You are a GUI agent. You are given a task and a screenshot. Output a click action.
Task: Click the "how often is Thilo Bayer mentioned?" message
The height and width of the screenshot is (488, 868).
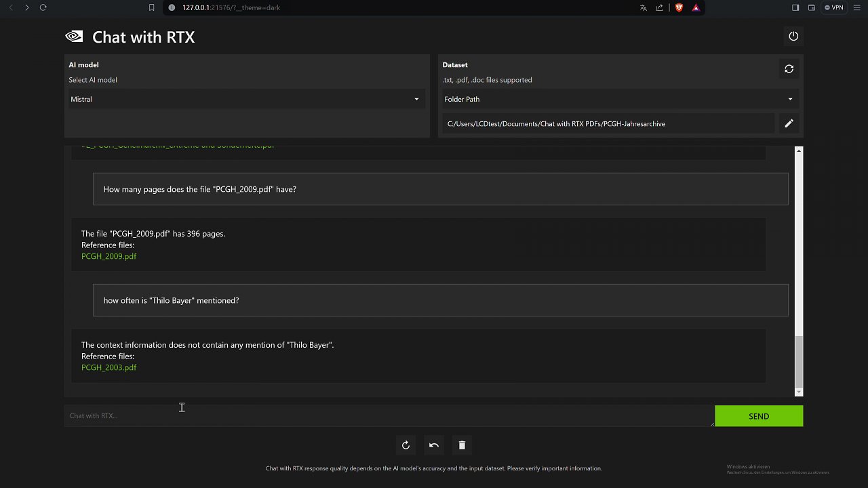(441, 300)
